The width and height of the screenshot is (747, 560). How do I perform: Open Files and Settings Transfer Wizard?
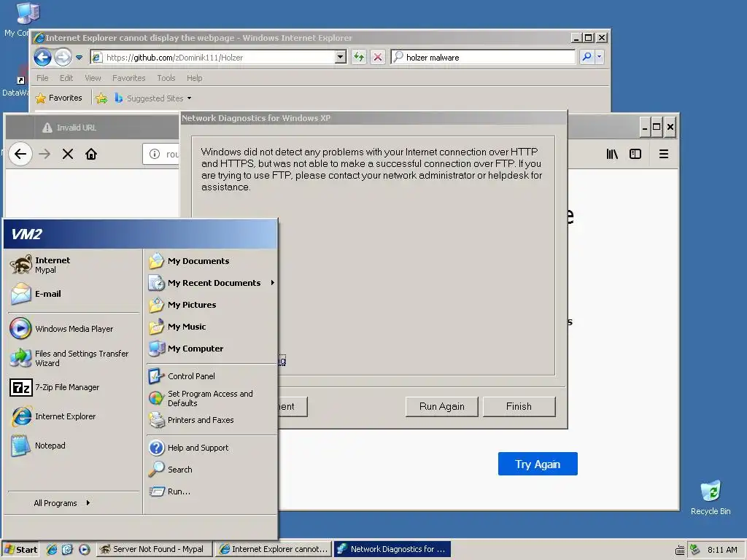coord(74,358)
